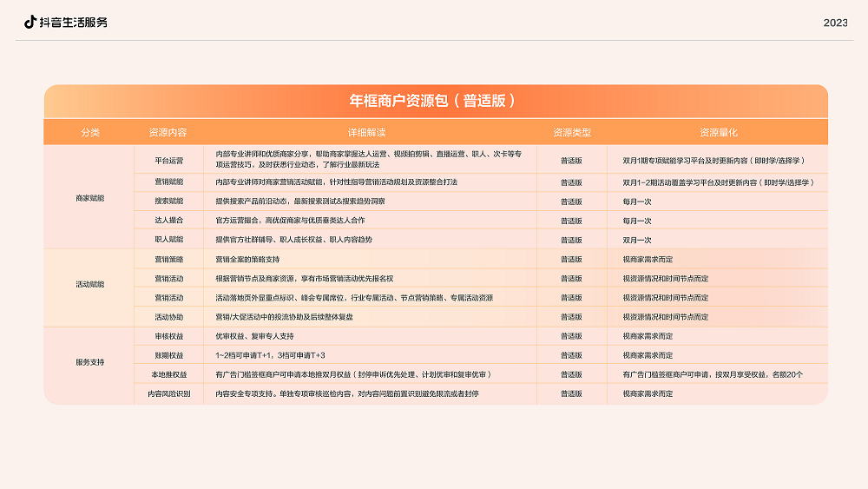Select the title '年框商户资源包（普适版）'

(433, 101)
